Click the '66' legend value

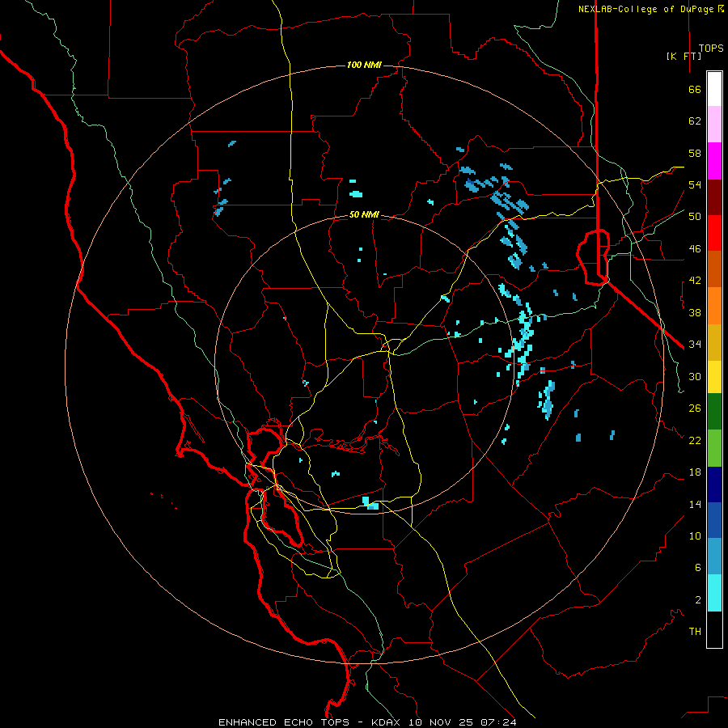pyautogui.click(x=695, y=90)
